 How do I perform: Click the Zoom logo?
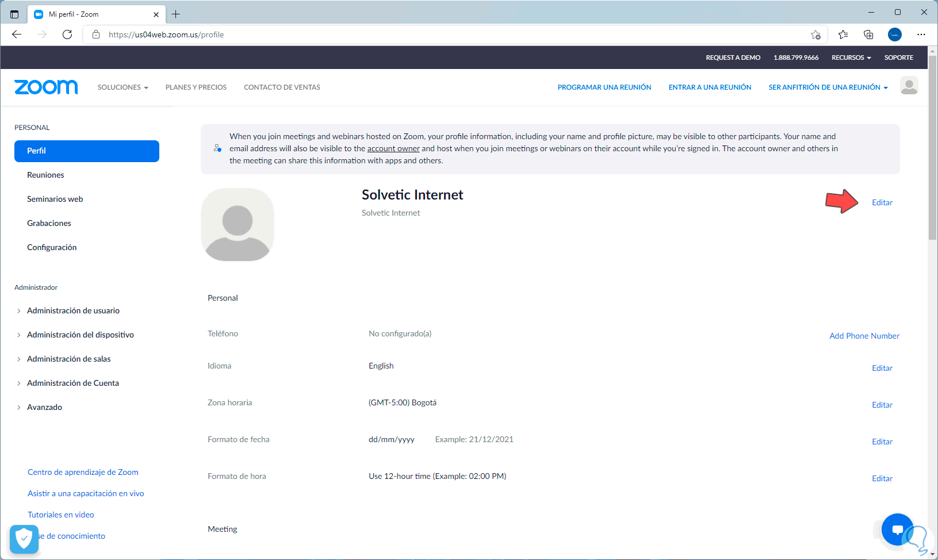click(46, 87)
